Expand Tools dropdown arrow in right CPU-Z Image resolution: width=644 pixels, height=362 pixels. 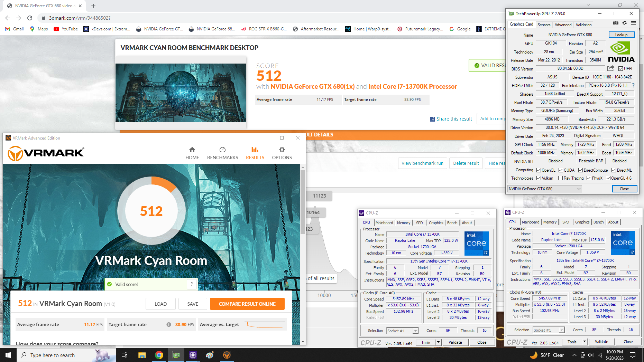(x=585, y=342)
